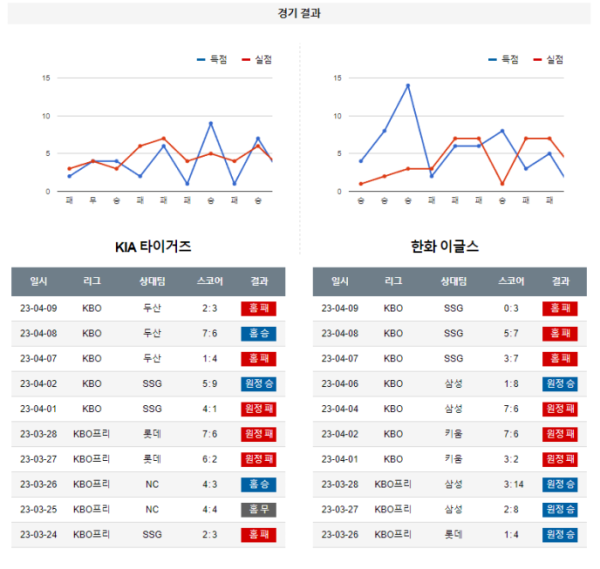Click the 원정패 badge in 한화 23-04-04 row
Screen dimensions: 600x569
pos(560,409)
